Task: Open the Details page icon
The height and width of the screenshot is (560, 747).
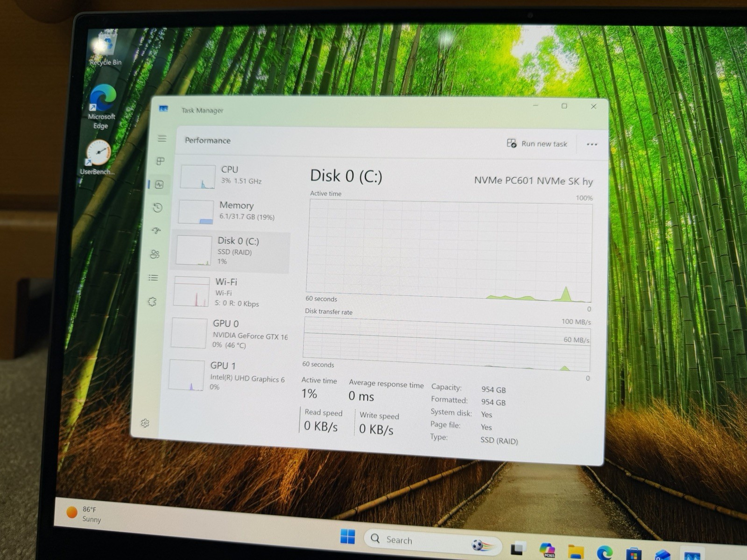Action: coord(153,278)
